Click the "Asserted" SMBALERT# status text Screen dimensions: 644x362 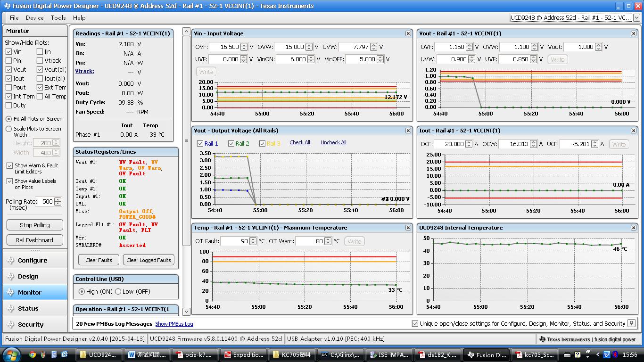(x=132, y=245)
